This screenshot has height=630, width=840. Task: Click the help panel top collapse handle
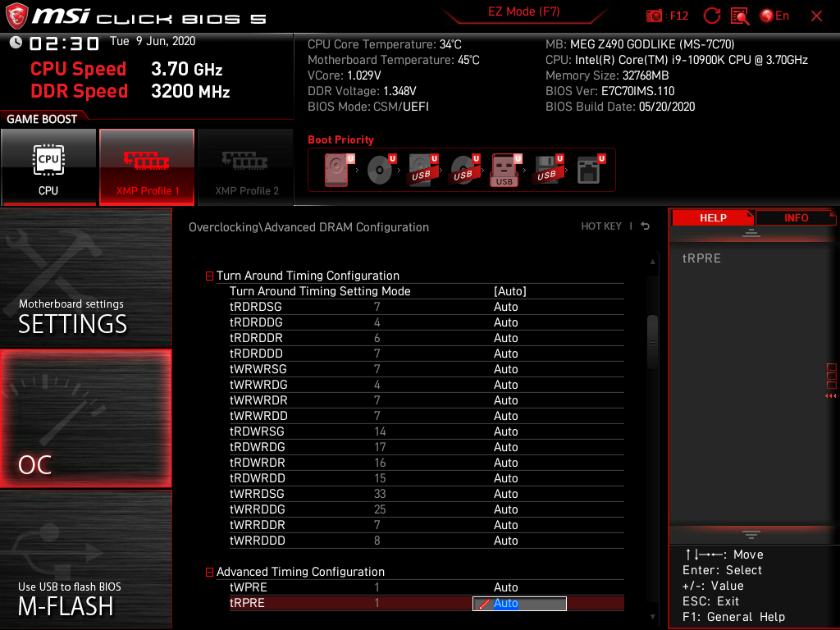pyautogui.click(x=751, y=233)
